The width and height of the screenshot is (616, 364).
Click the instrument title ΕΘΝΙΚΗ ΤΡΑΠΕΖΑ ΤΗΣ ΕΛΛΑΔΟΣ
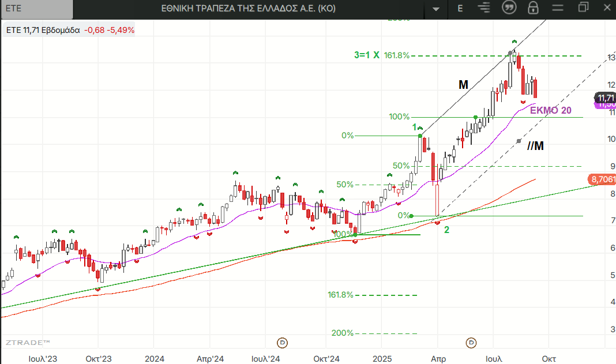pos(248,8)
